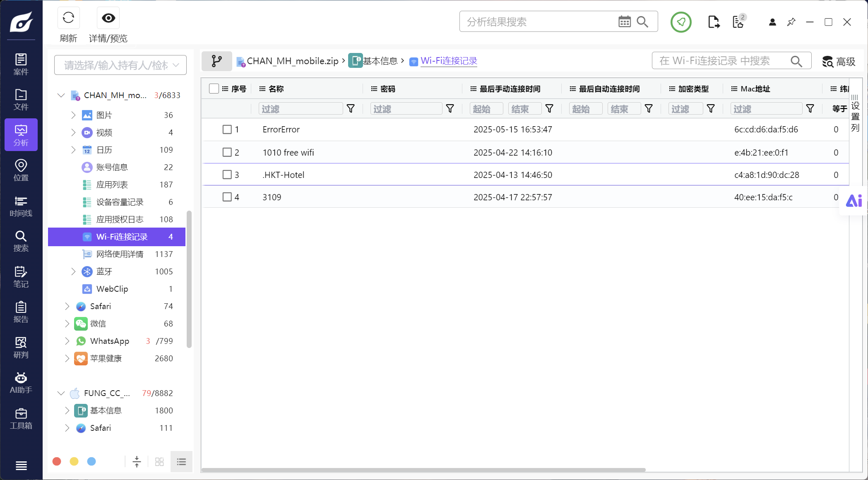This screenshot has height=480, width=868.
Task: Open the 案件 sidebar section
Action: (21, 64)
